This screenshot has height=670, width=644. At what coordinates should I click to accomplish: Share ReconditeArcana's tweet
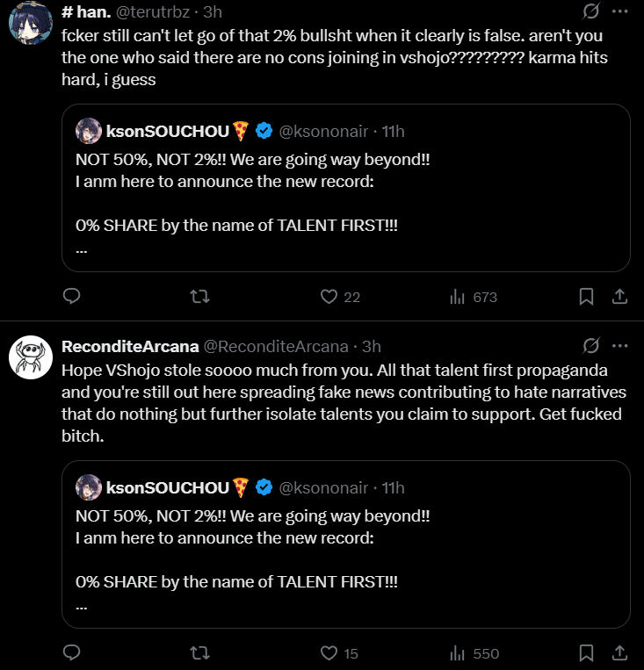(619, 653)
